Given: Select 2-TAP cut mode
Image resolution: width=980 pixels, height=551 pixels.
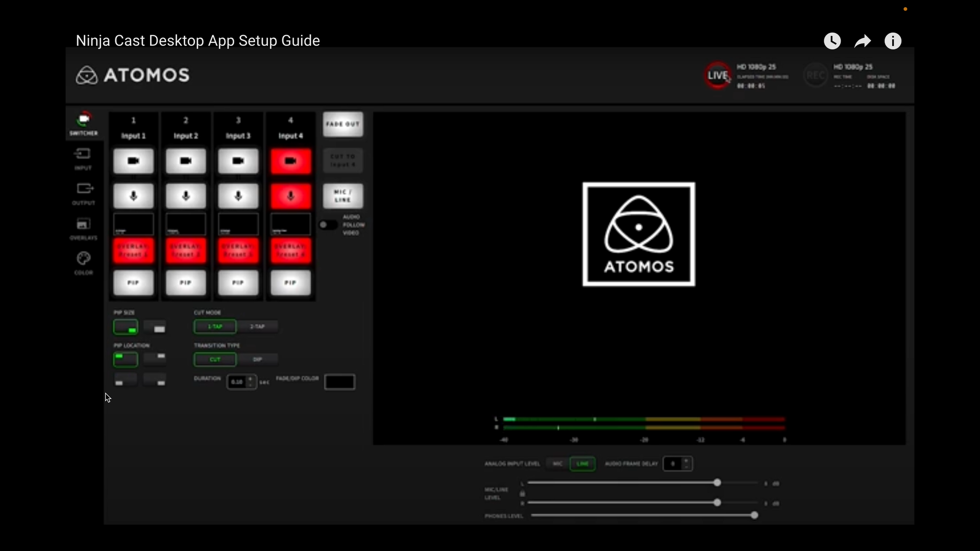Looking at the screenshot, I should [x=257, y=327].
